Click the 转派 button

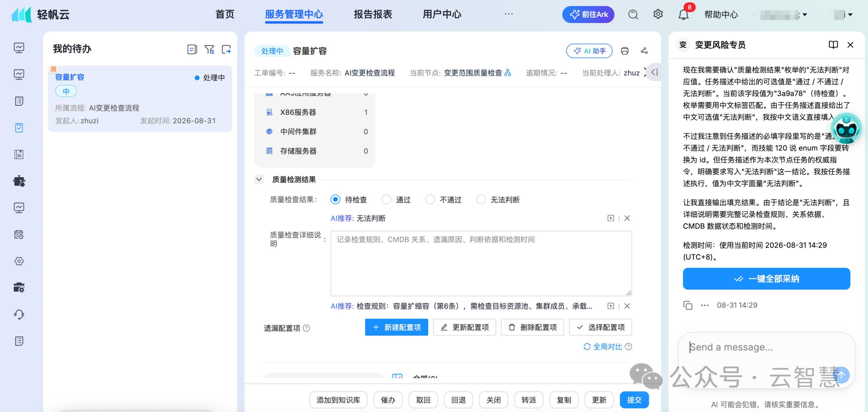[529, 400]
